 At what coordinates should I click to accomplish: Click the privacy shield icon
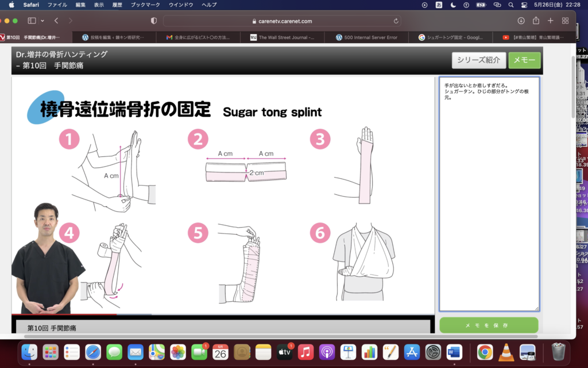point(153,21)
